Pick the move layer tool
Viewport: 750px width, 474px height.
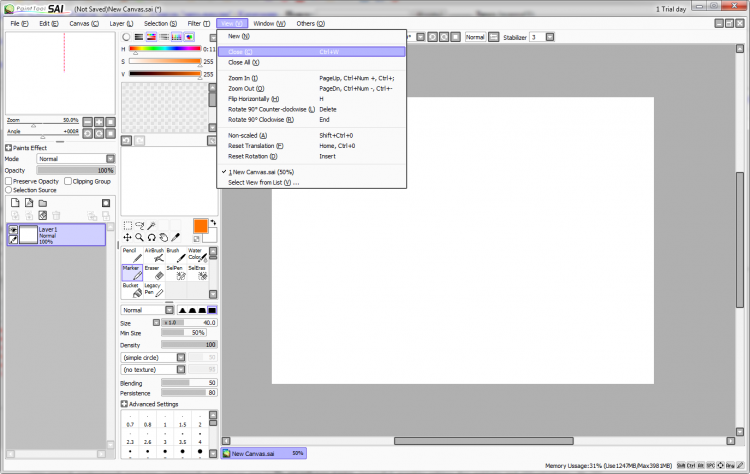click(128, 237)
